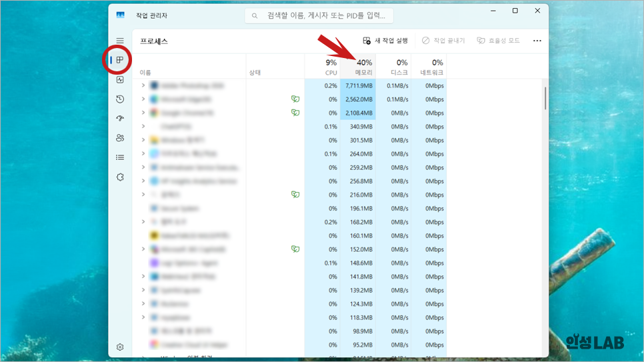Expand the process row using 139.2MB
The image size is (644, 362).
coord(143,290)
